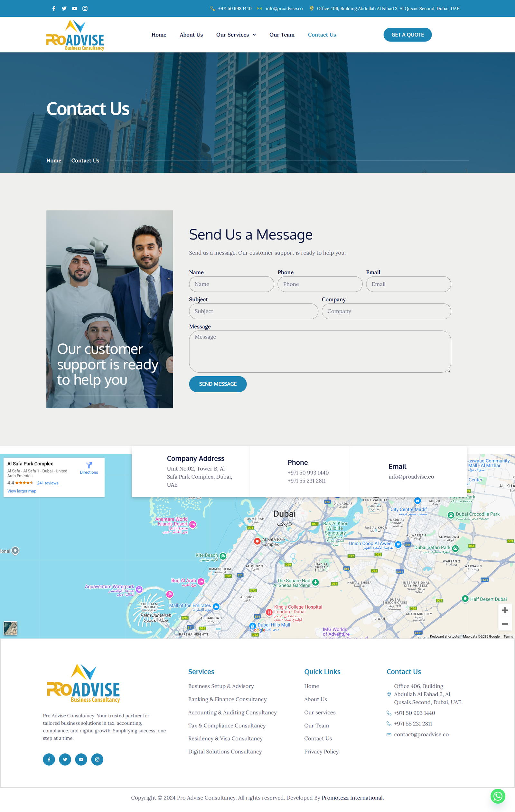Open the About Us menu item
This screenshot has height=812, width=515.
191,35
